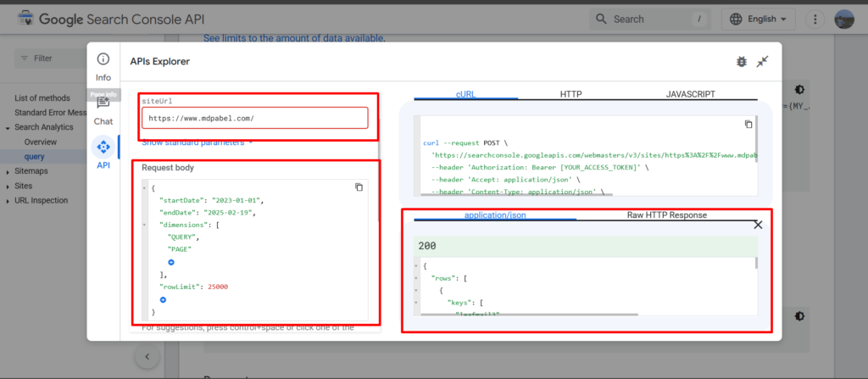
Task: Close the response panel with the X
Action: [759, 225]
